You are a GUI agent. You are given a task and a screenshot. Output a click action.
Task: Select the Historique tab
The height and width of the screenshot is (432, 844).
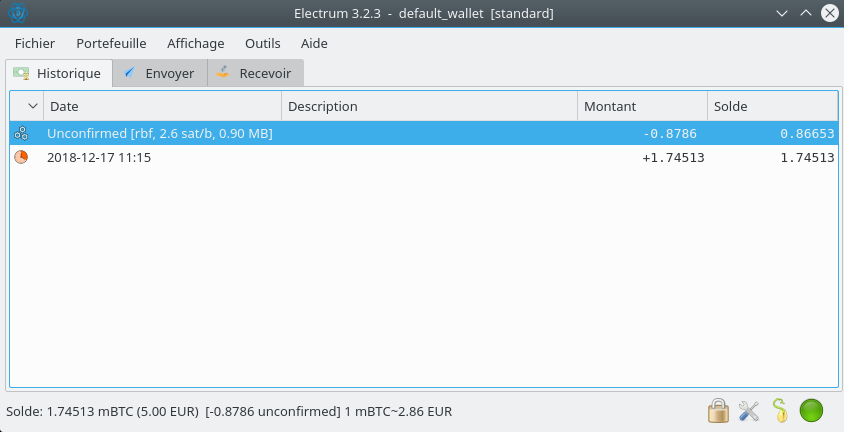(59, 73)
